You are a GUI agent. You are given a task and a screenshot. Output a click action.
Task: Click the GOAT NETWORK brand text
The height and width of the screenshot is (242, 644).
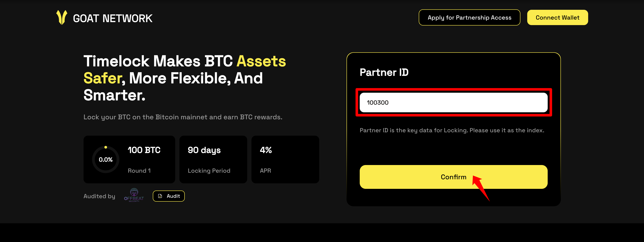click(x=113, y=19)
